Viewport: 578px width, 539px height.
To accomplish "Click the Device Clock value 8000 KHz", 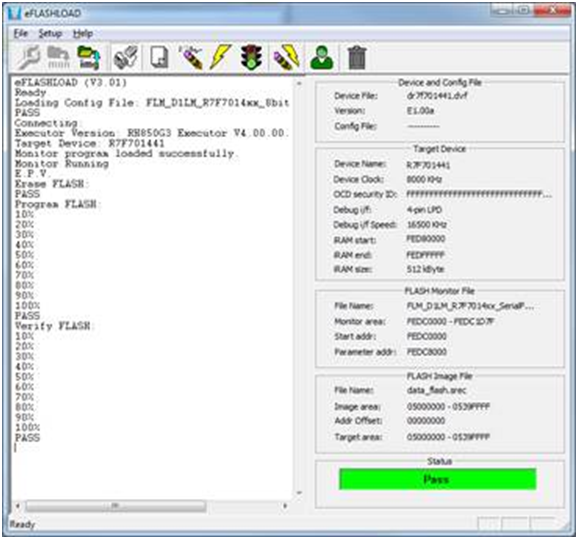I will 424,180.
